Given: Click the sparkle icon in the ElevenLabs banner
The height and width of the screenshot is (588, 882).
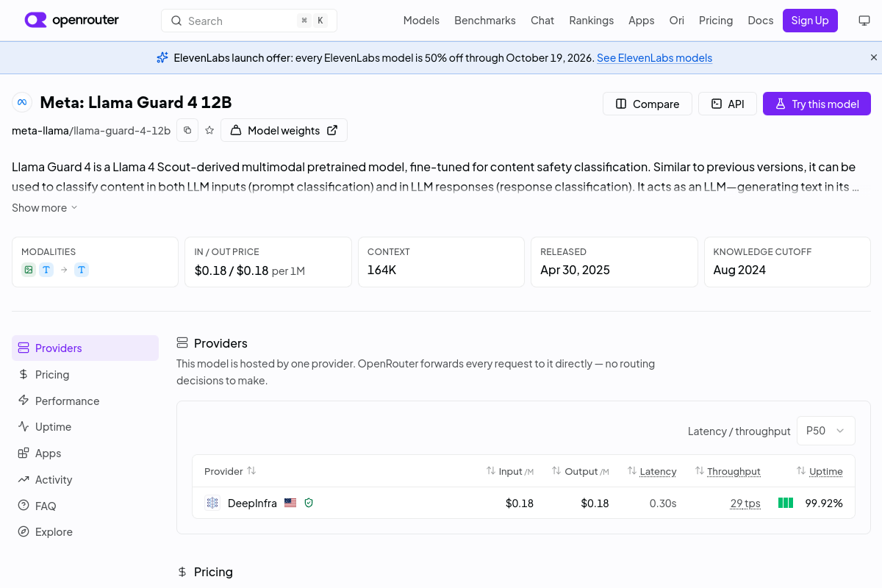Looking at the screenshot, I should [162, 57].
